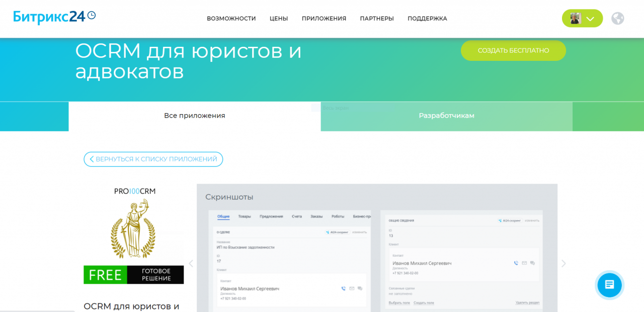The image size is (644, 312).
Task: Click the FREE Готовое решение badge
Action: point(134,275)
